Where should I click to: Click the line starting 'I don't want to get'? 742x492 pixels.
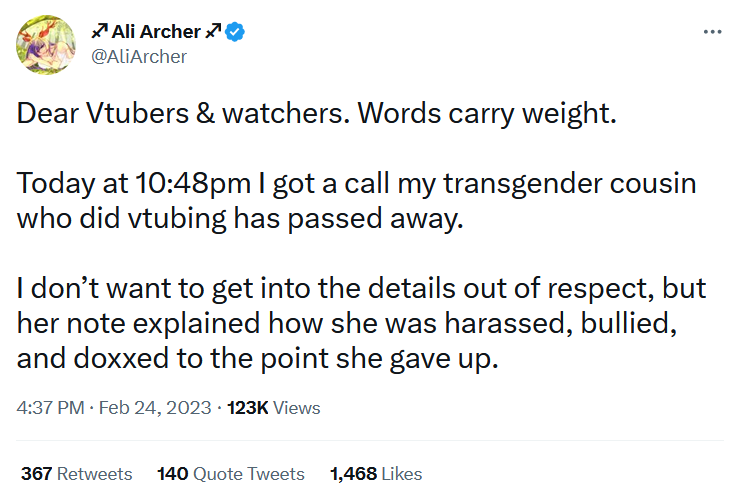[362, 289]
